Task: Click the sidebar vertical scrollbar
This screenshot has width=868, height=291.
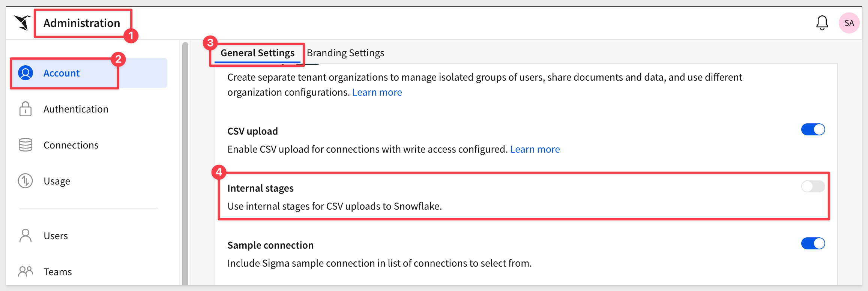Action: [185, 161]
